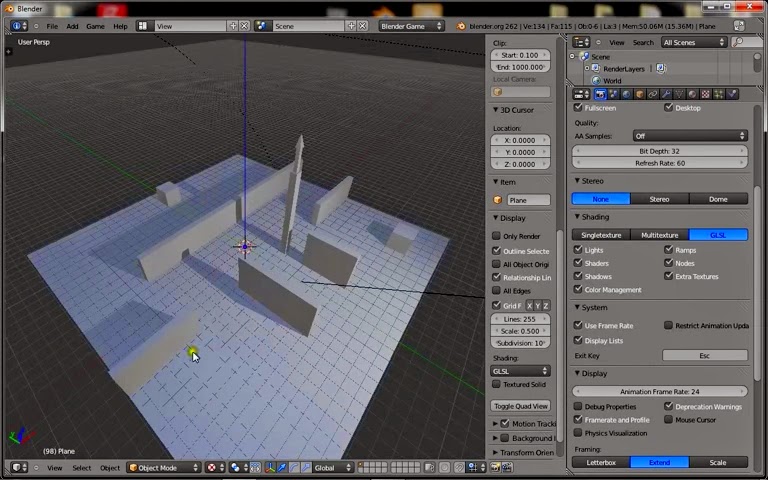768x480 pixels.
Task: Open the All Scenes outliner dropdown
Action: 694,43
